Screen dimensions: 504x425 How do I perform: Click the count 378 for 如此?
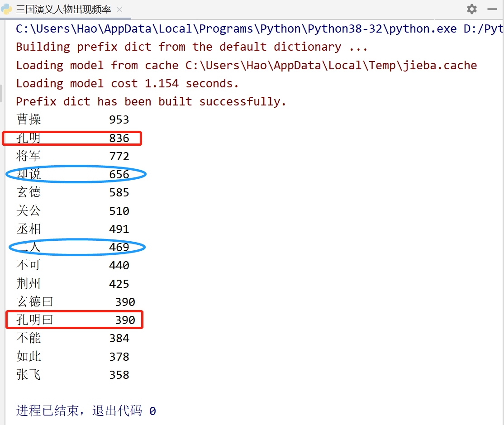(x=119, y=357)
